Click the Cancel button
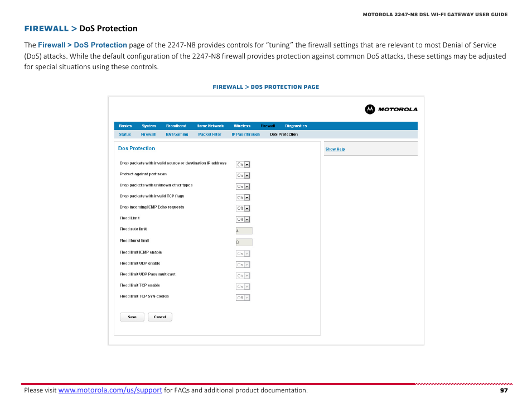Image resolution: width=532 pixels, height=412 pixels. pos(159,317)
